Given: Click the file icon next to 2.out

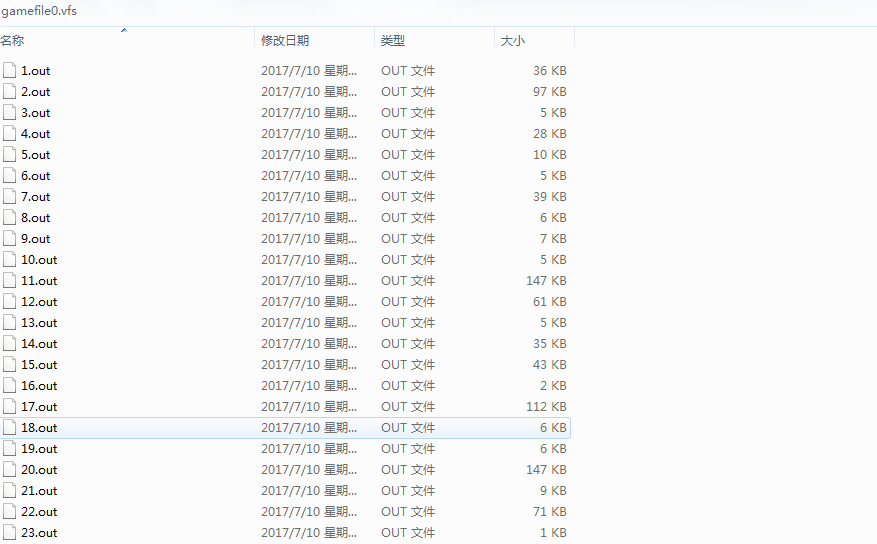Looking at the screenshot, I should pos(9,92).
